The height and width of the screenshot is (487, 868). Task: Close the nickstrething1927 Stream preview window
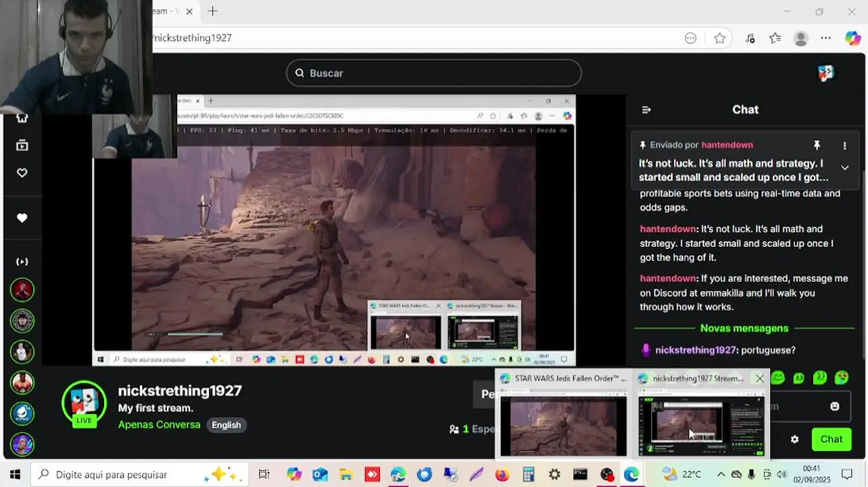[759, 379]
